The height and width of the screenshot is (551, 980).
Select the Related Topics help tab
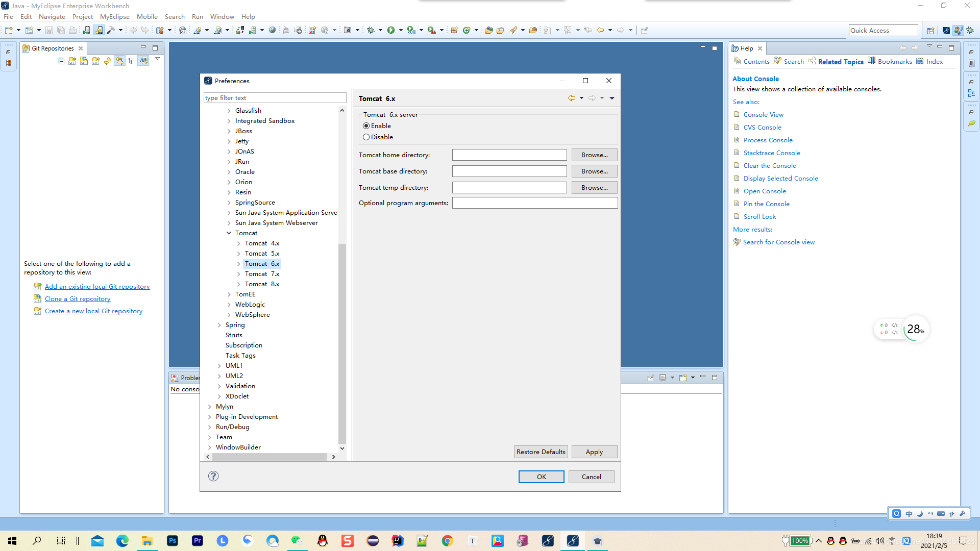coord(841,61)
